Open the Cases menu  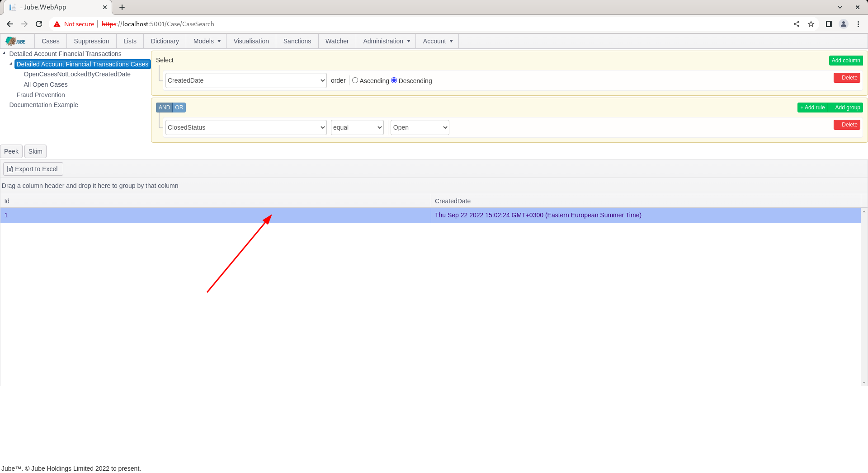(51, 41)
